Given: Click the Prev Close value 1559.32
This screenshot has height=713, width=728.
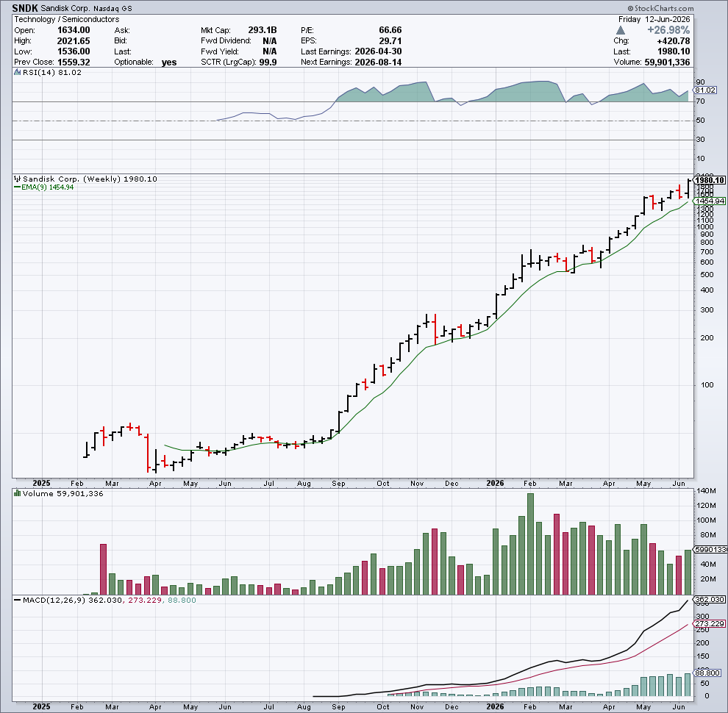Looking at the screenshot, I should pyautogui.click(x=74, y=62).
